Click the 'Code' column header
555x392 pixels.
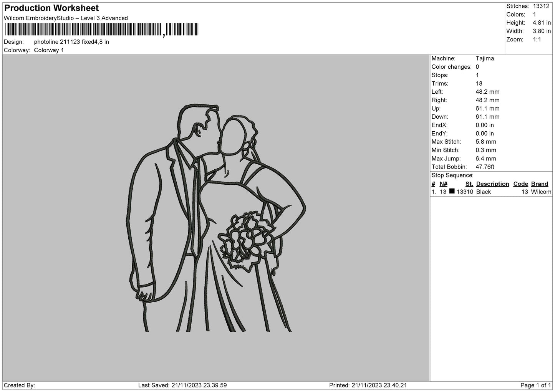click(x=520, y=184)
